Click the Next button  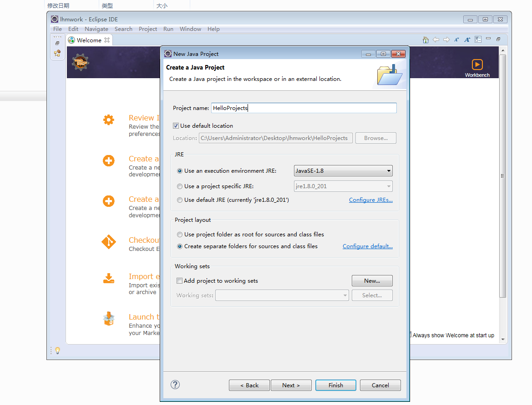291,385
